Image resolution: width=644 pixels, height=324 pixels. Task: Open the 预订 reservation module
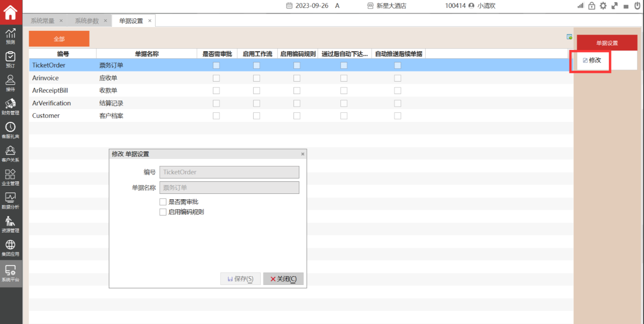point(10,59)
